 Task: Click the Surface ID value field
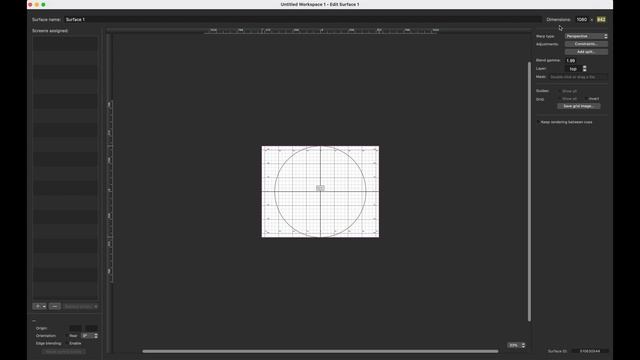pyautogui.click(x=590, y=351)
